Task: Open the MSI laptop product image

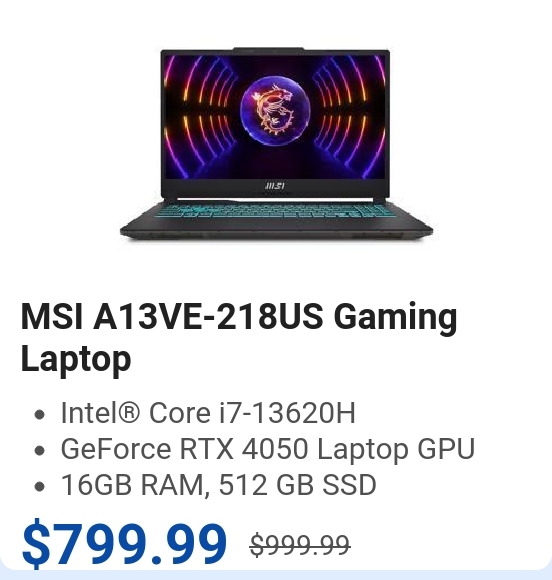Action: 276,145
